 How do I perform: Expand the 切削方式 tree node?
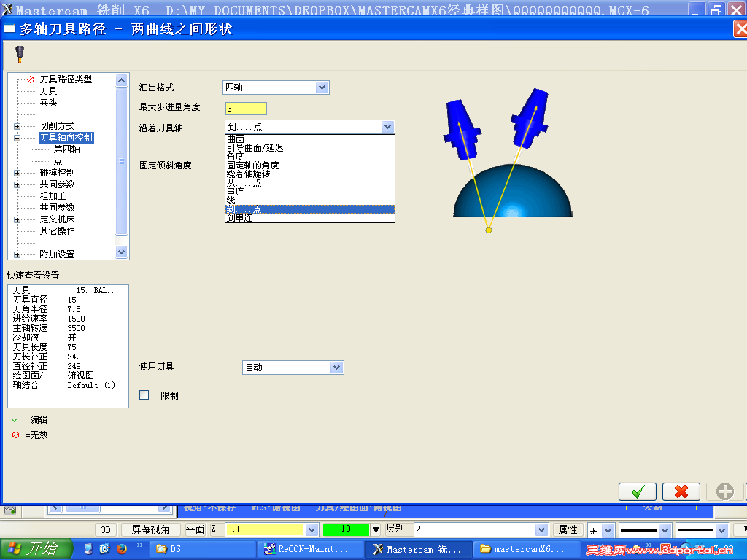coord(18,126)
